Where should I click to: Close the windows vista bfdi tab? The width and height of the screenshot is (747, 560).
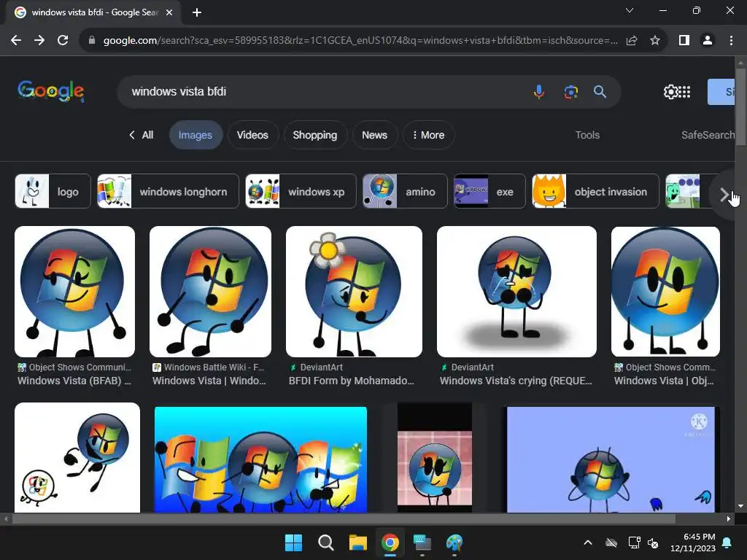(169, 12)
